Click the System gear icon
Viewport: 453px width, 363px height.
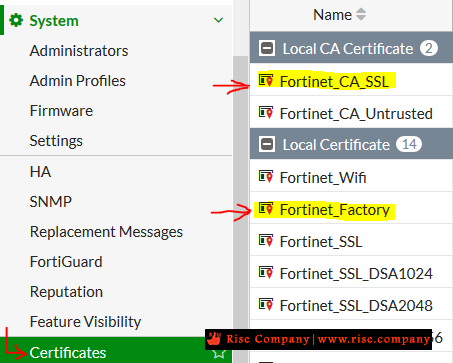pyautogui.click(x=16, y=21)
